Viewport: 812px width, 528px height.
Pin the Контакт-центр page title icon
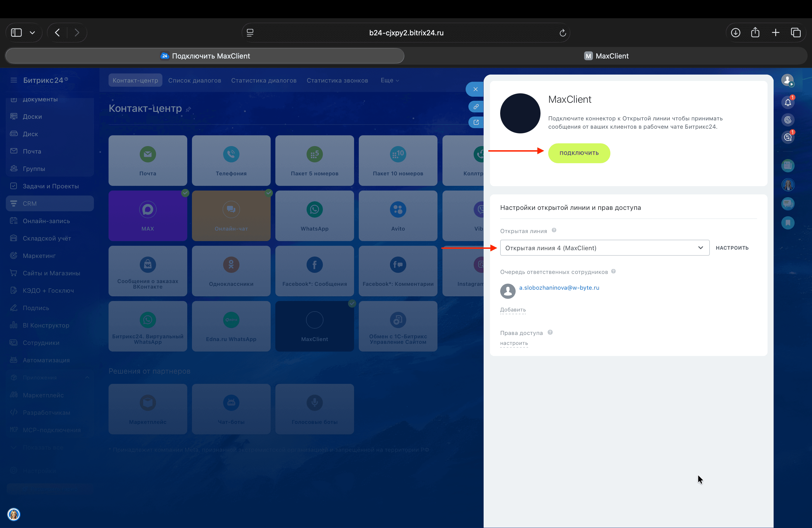coord(188,109)
